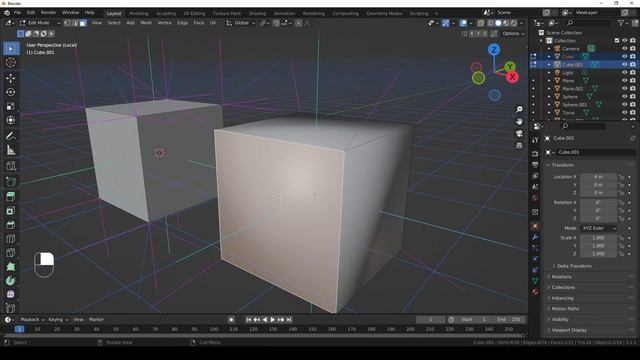Screen dimensions: 640x360
Task: Hide Light via its eye icon
Action: pyautogui.click(x=624, y=73)
